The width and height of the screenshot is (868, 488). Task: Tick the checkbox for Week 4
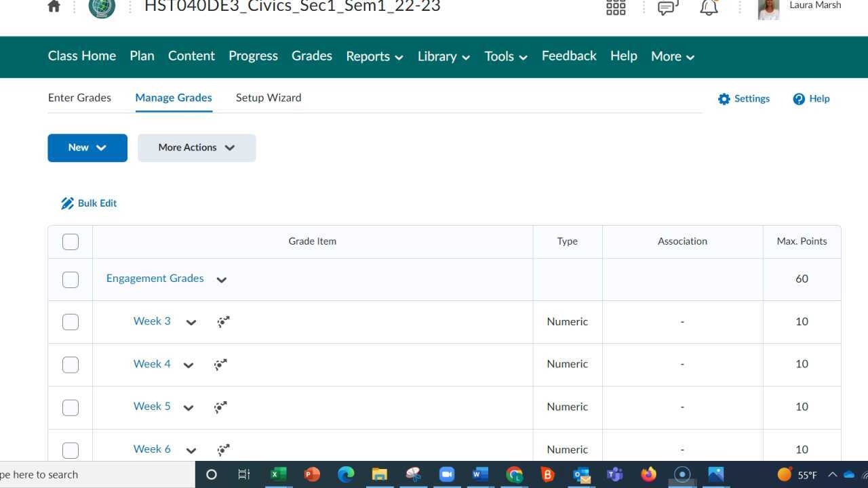(x=70, y=364)
